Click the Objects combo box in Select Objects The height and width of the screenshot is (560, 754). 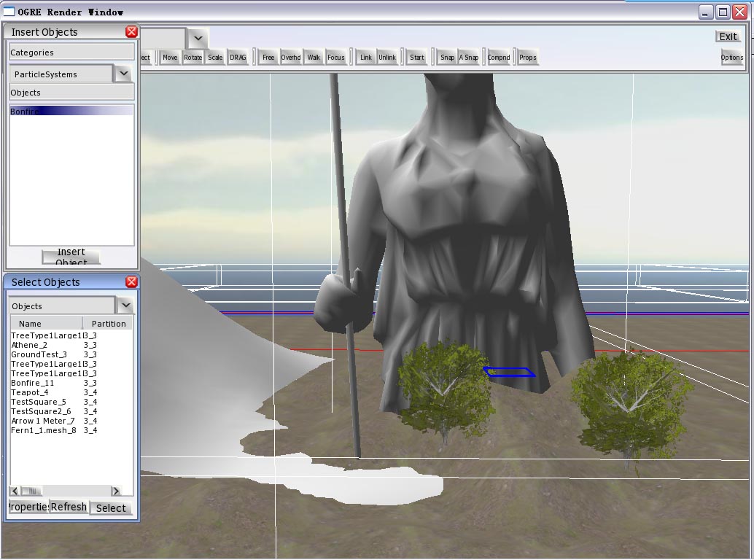coord(62,306)
